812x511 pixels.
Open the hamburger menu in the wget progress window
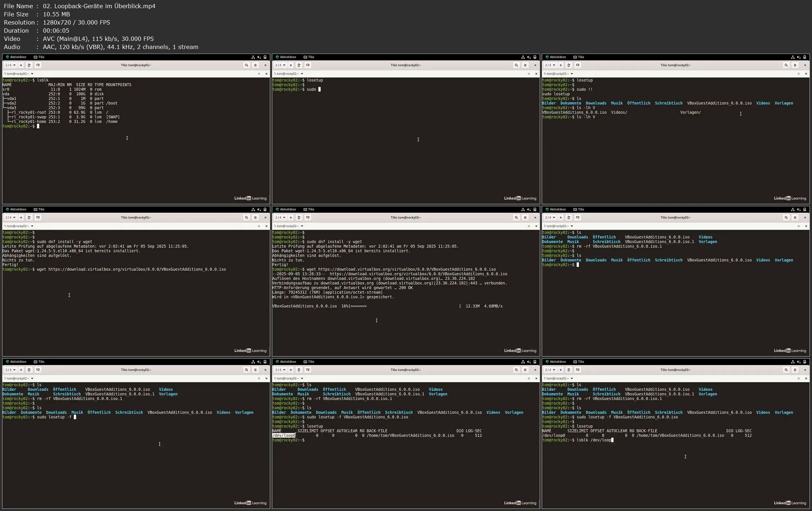click(525, 218)
